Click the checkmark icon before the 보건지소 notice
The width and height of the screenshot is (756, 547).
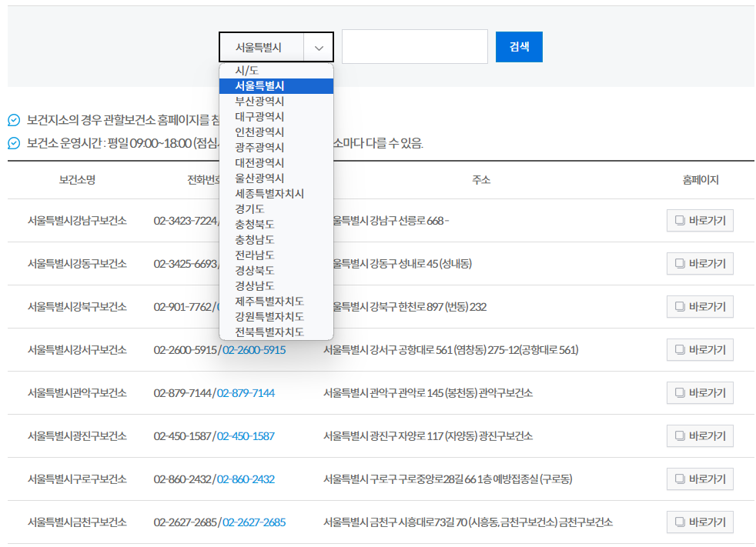(11, 119)
